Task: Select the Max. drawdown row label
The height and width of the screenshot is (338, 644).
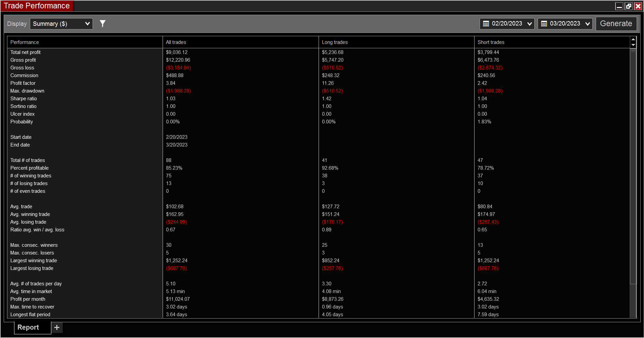Action: 27,91
